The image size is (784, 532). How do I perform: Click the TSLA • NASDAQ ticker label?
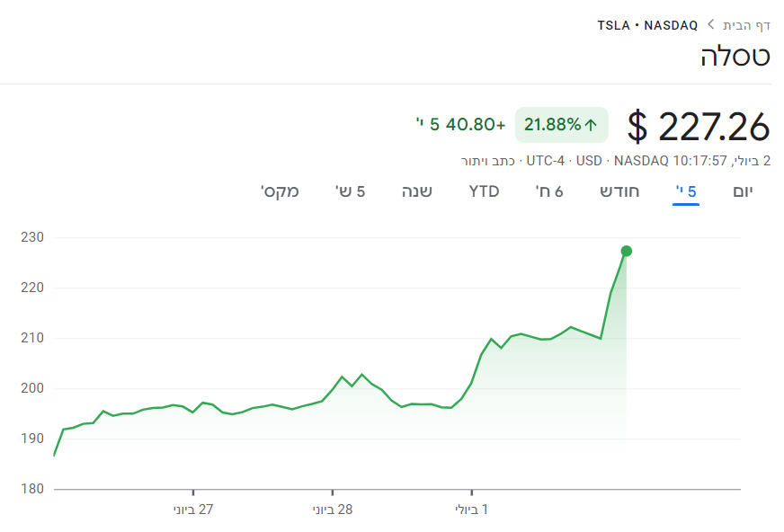click(x=647, y=24)
